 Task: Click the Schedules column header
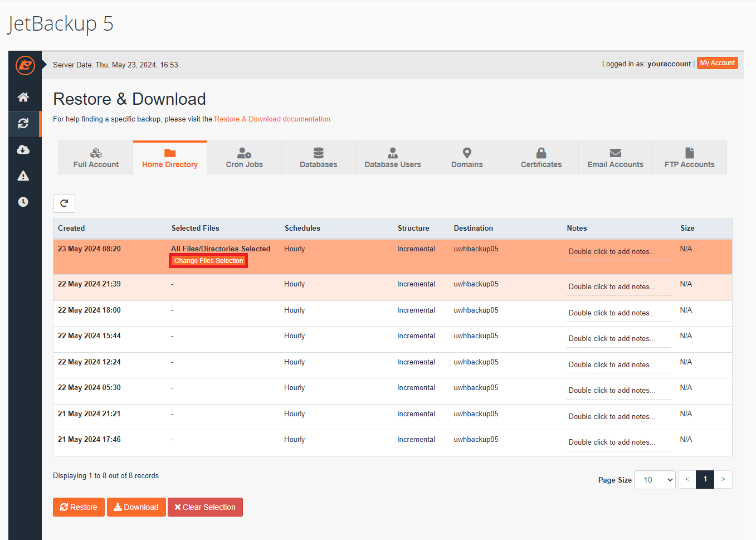(x=303, y=228)
